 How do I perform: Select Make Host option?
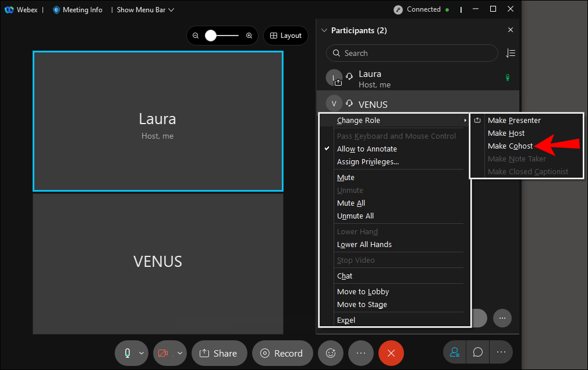(506, 133)
